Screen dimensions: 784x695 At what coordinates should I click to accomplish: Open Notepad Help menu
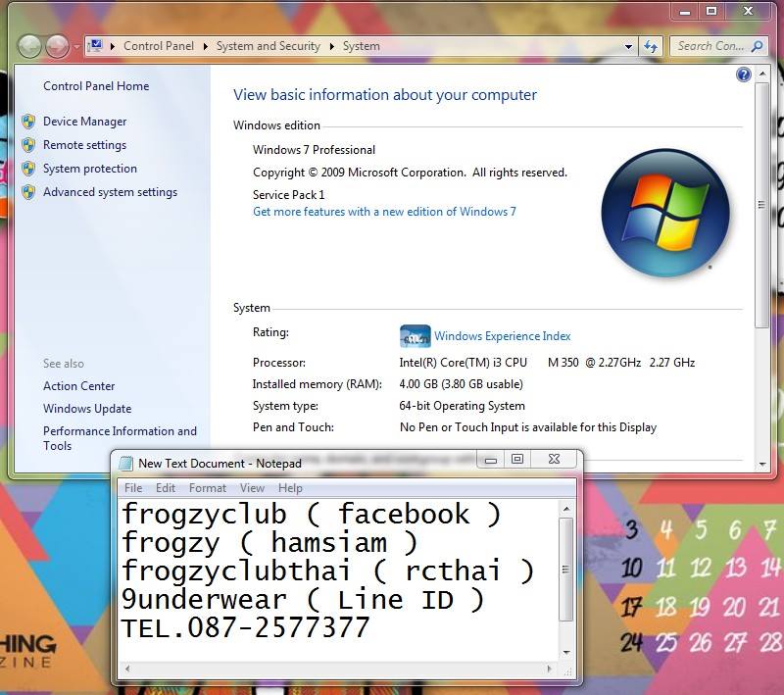click(x=290, y=488)
